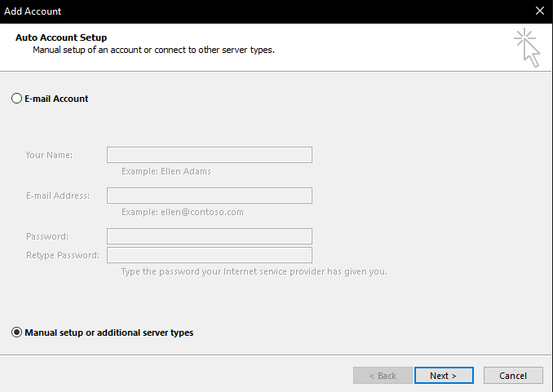
Task: Go back with the Back button
Action: pyautogui.click(x=383, y=376)
